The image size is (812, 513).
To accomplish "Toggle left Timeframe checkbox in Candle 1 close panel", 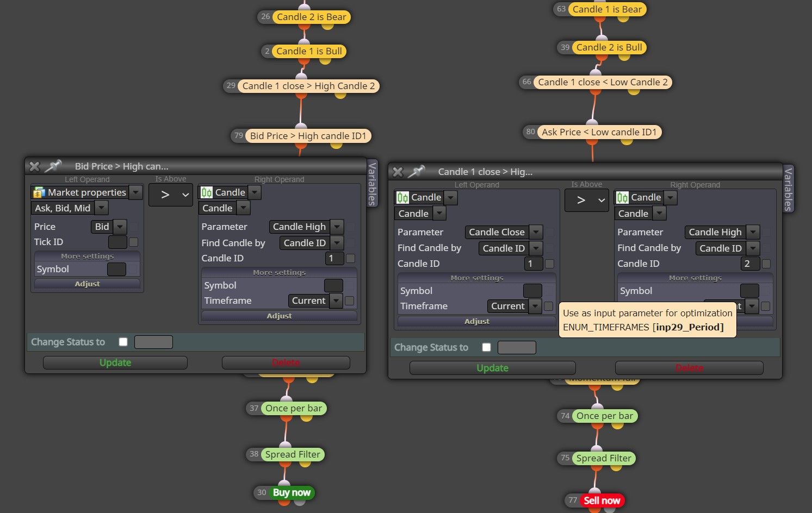I will click(548, 306).
